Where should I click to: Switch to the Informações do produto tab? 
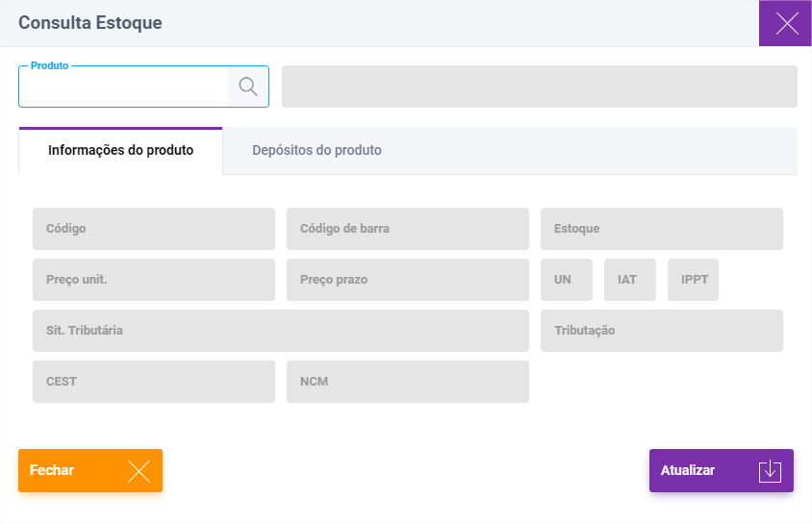click(120, 151)
